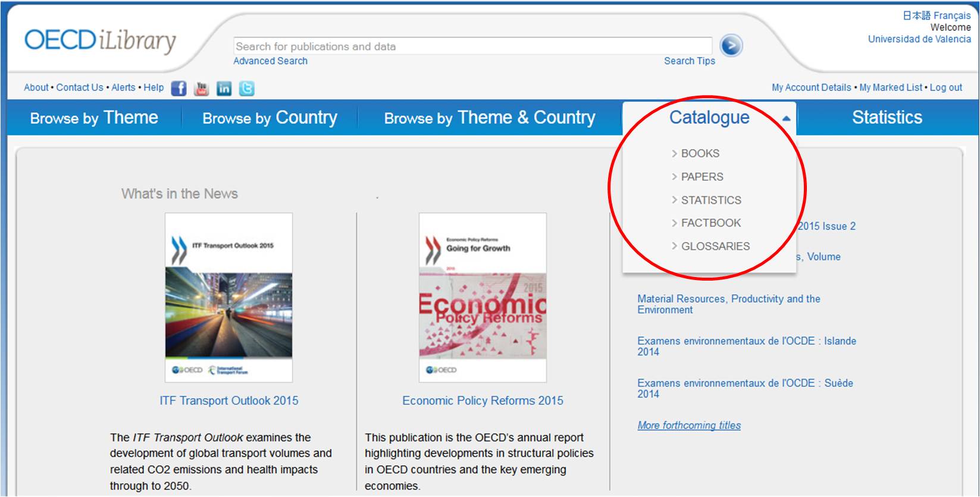The image size is (980, 497).
Task: Click the Universidad de Valencia link
Action: coord(919,39)
